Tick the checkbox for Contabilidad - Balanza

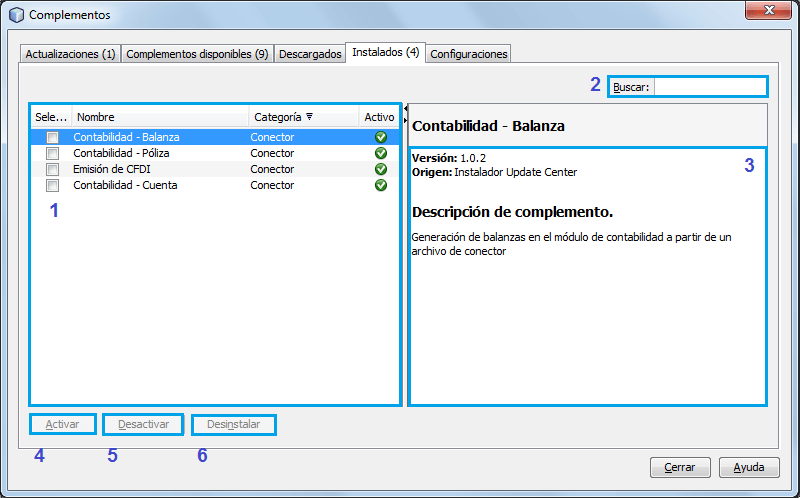[52, 137]
